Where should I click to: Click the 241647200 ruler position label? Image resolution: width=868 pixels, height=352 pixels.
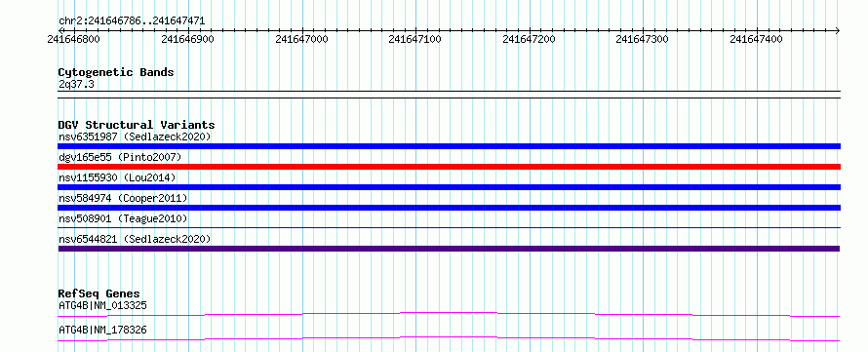pyautogui.click(x=530, y=39)
